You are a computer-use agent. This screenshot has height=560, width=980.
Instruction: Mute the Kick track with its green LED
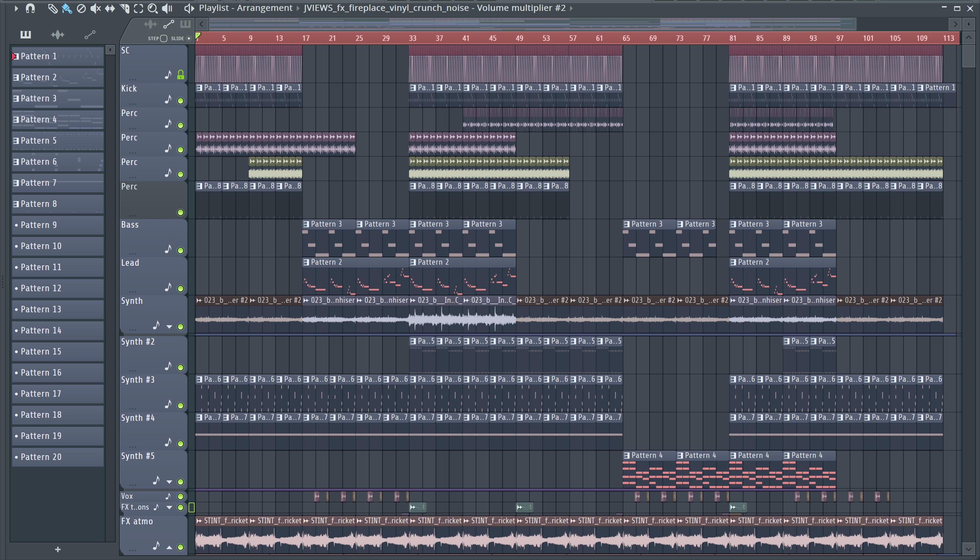pos(180,101)
